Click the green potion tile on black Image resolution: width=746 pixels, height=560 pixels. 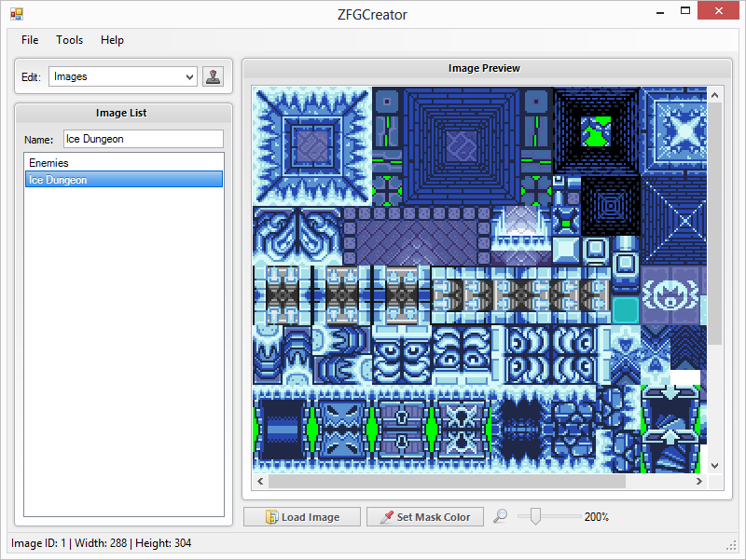(596, 131)
